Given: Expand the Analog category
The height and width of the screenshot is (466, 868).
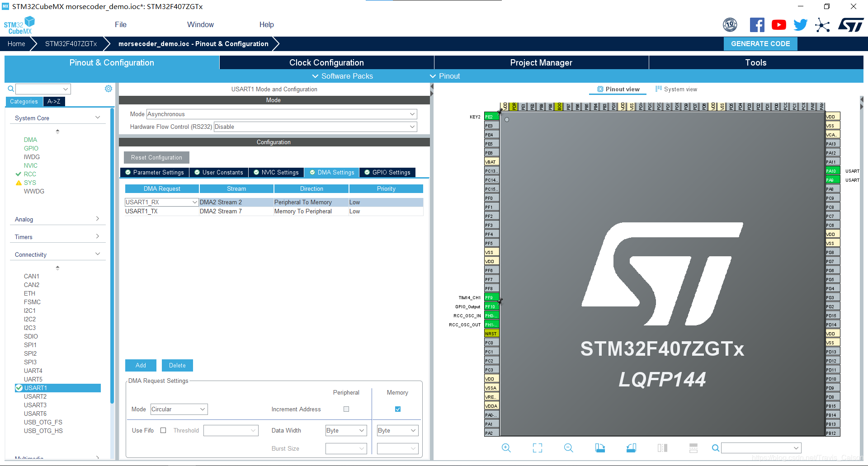Looking at the screenshot, I should [x=98, y=219].
